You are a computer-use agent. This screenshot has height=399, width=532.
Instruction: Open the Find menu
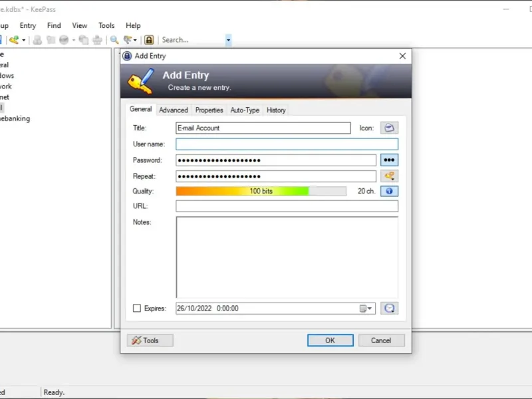click(x=54, y=25)
